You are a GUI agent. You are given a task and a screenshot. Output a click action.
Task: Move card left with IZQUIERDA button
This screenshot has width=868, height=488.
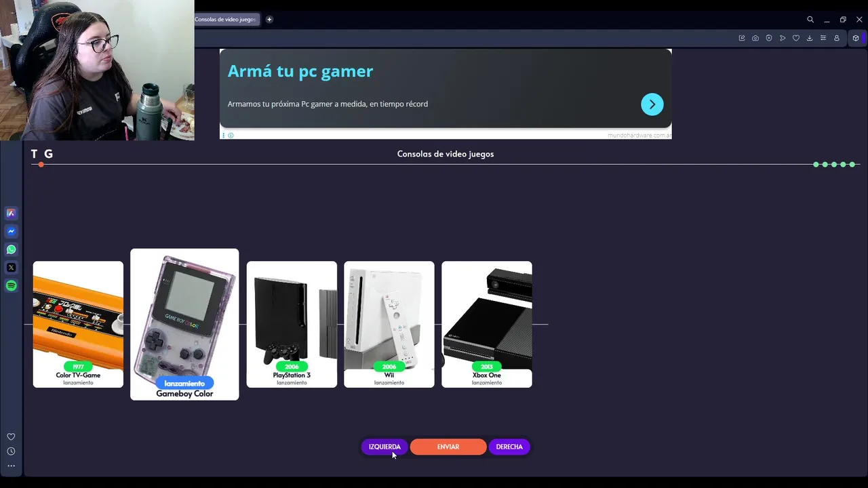(384, 447)
